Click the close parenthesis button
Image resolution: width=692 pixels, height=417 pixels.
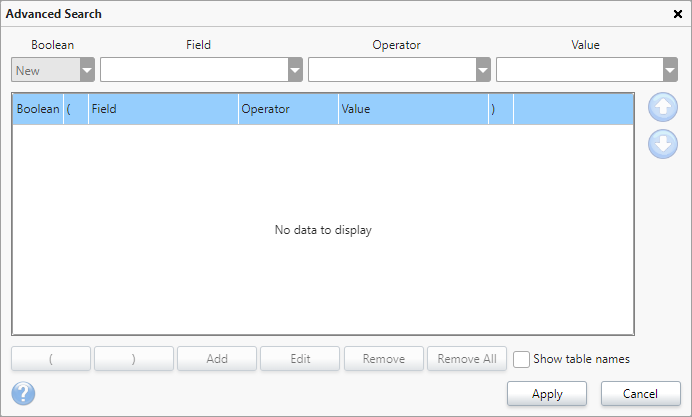[134, 359]
